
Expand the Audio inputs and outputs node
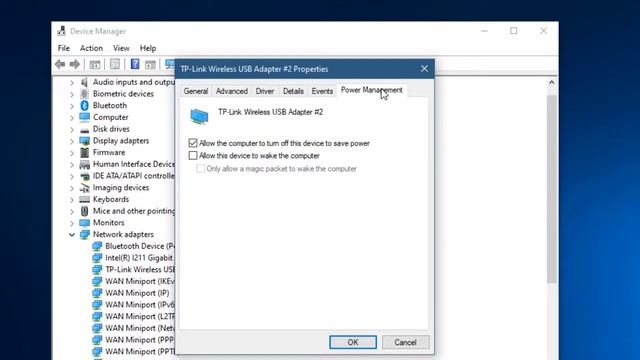(x=72, y=83)
